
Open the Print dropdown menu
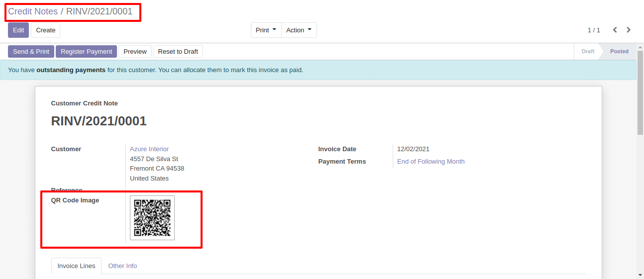point(266,30)
